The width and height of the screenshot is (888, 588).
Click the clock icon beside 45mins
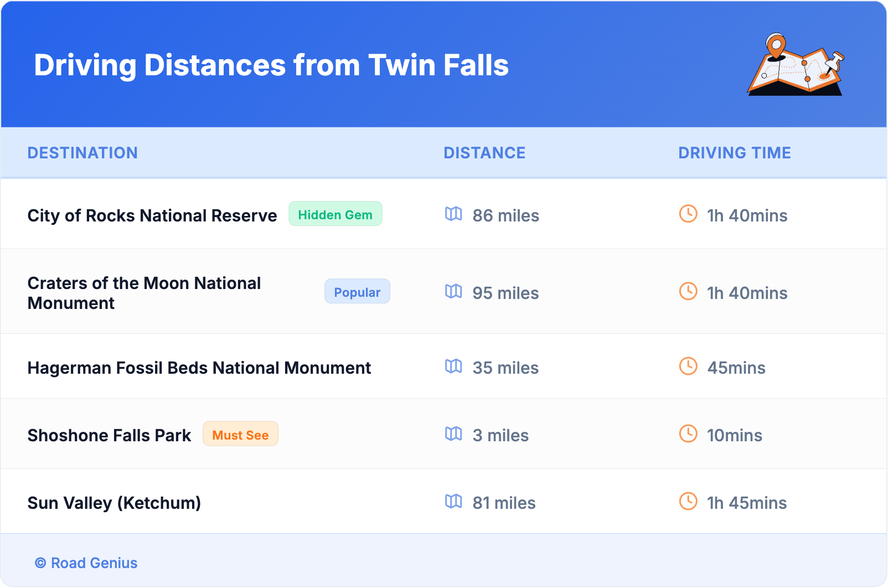click(688, 366)
